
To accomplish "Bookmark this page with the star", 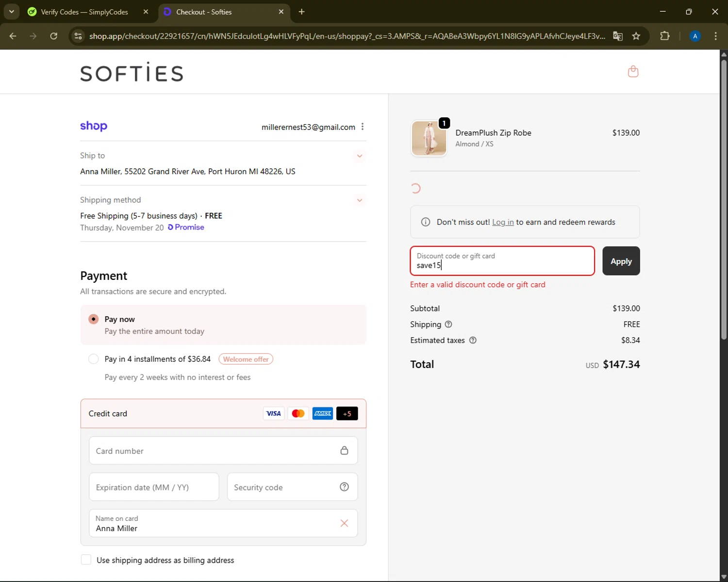I will click(636, 36).
